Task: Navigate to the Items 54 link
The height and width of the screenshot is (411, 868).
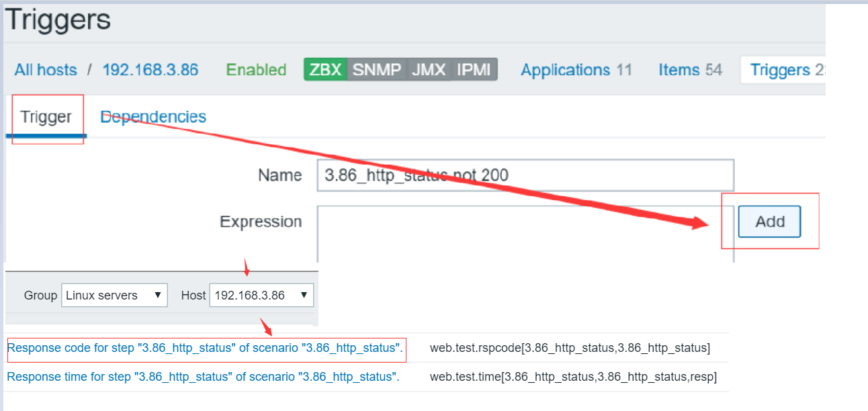Action: point(690,70)
